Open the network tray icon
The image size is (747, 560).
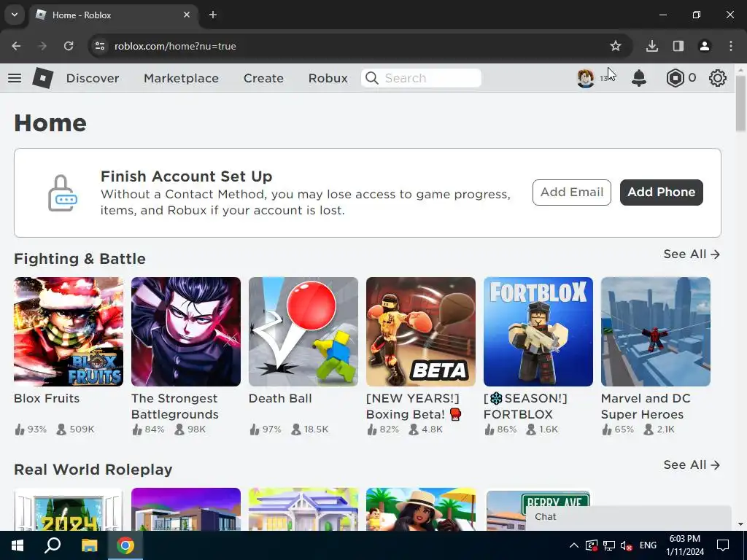pyautogui.click(x=609, y=545)
